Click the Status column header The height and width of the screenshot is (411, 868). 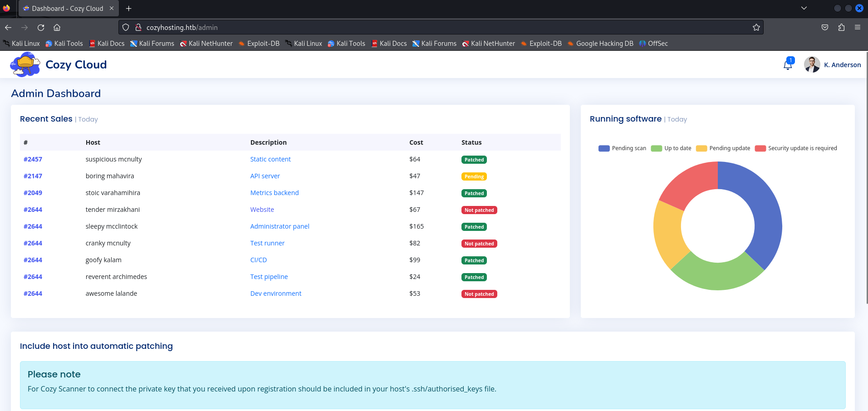471,142
